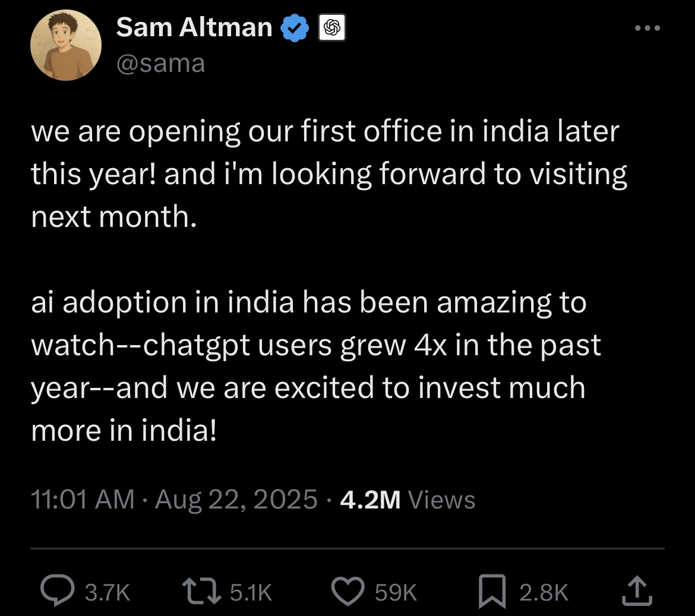This screenshot has width=695, height=616.
Task: Like the post with heart icon
Action: point(348,592)
